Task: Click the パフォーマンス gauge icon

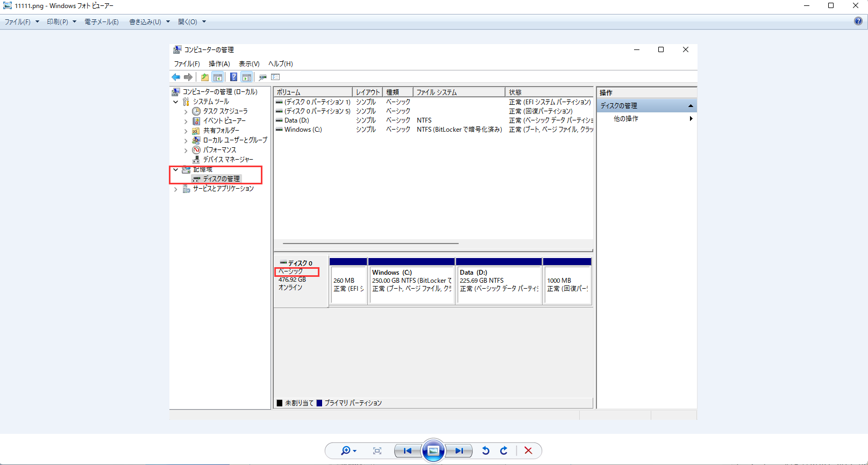Action: point(196,150)
